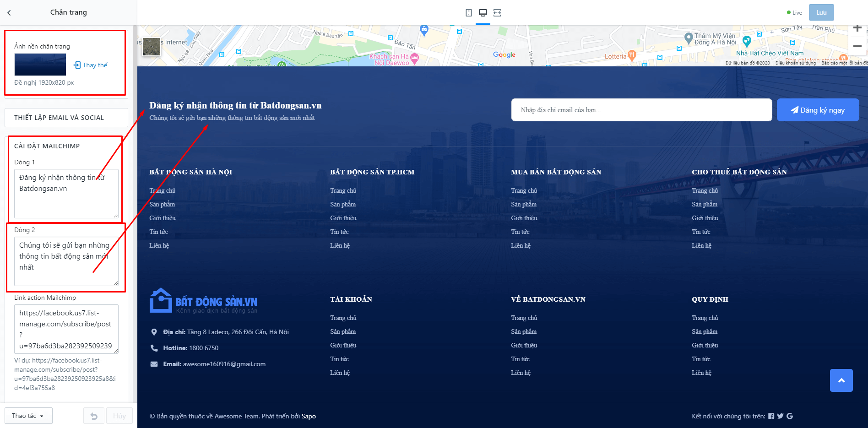Image resolution: width=868 pixels, height=428 pixels.
Task: Zoom out on the Google map
Action: pyautogui.click(x=857, y=46)
